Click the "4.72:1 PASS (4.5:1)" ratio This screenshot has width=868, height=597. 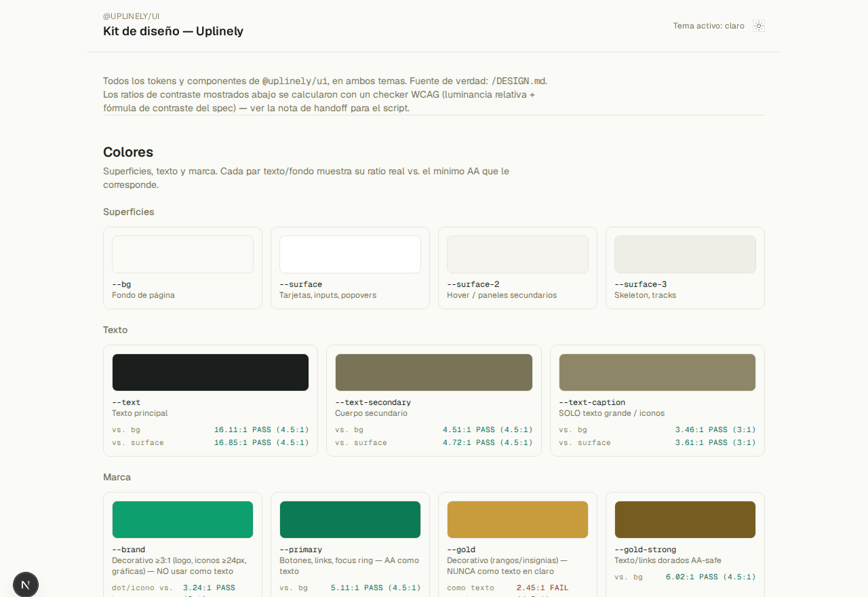click(488, 442)
